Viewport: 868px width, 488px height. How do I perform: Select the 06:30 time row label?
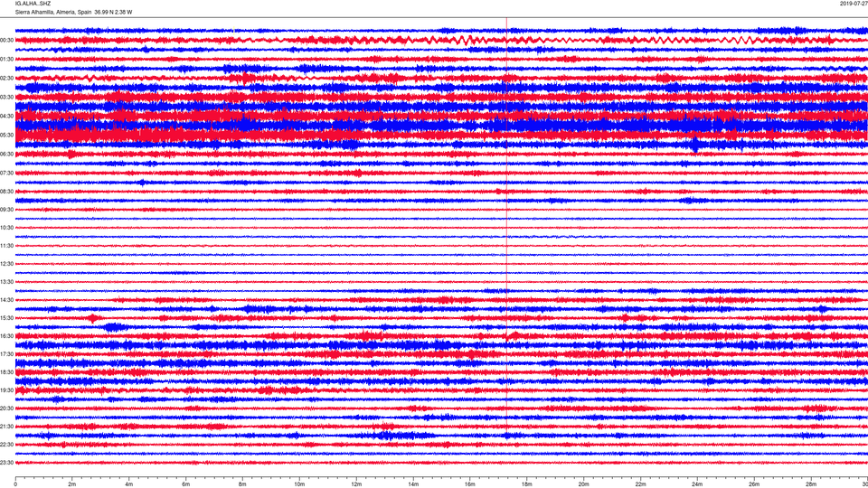pos(6,155)
